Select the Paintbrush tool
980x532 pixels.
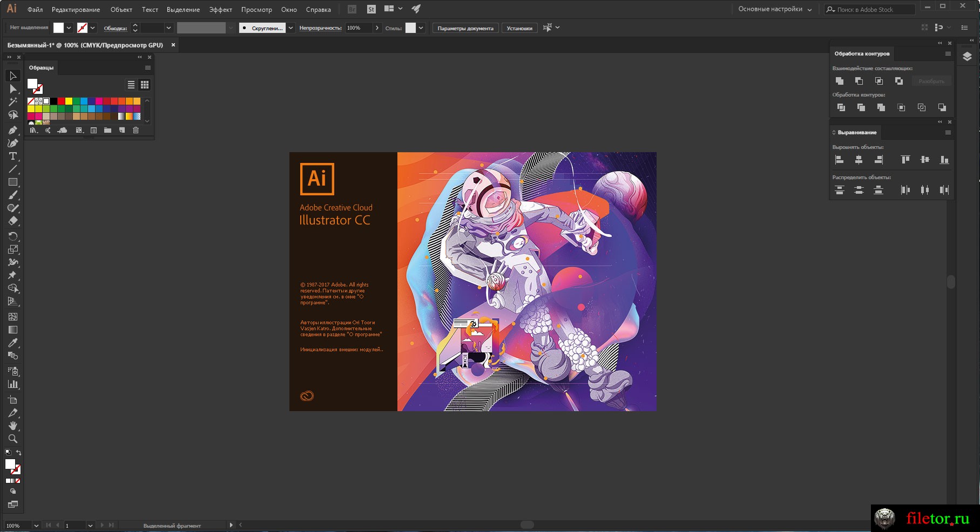(13, 195)
